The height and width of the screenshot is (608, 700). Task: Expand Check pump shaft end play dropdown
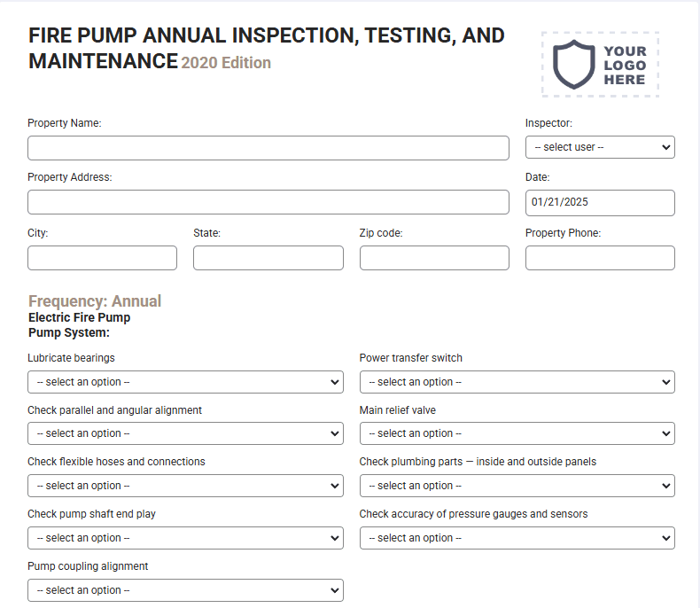185,538
